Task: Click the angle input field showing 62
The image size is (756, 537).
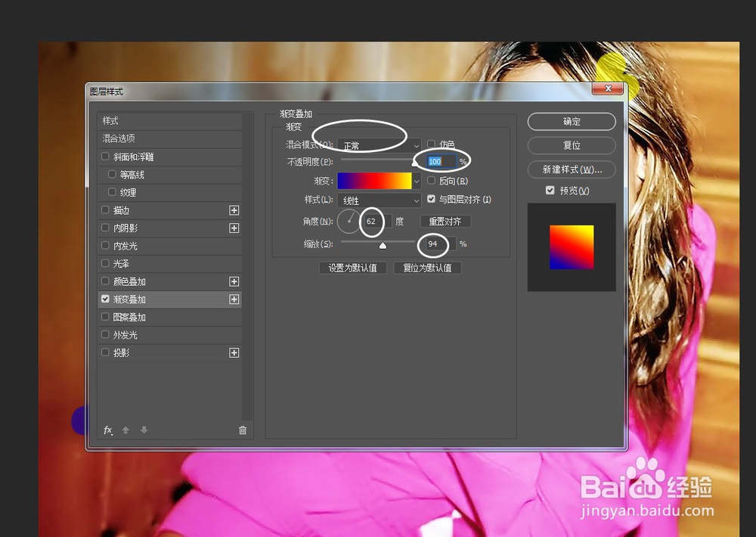Action: point(377,222)
